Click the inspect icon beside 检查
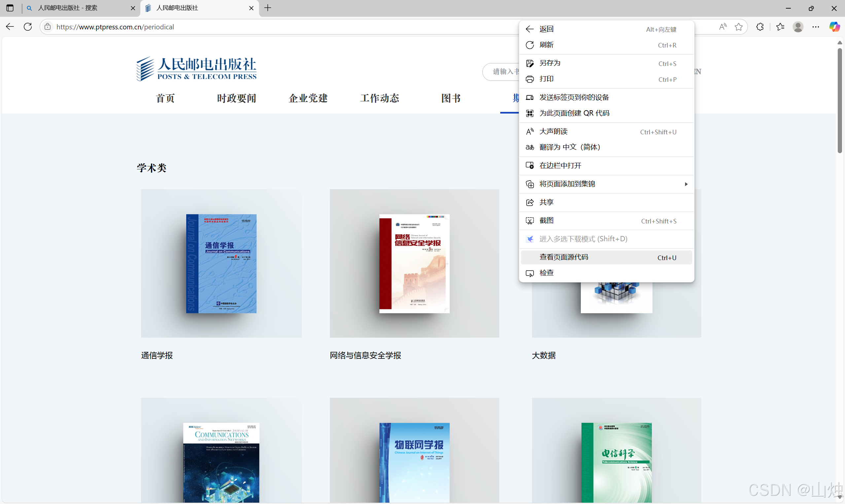 point(530,273)
